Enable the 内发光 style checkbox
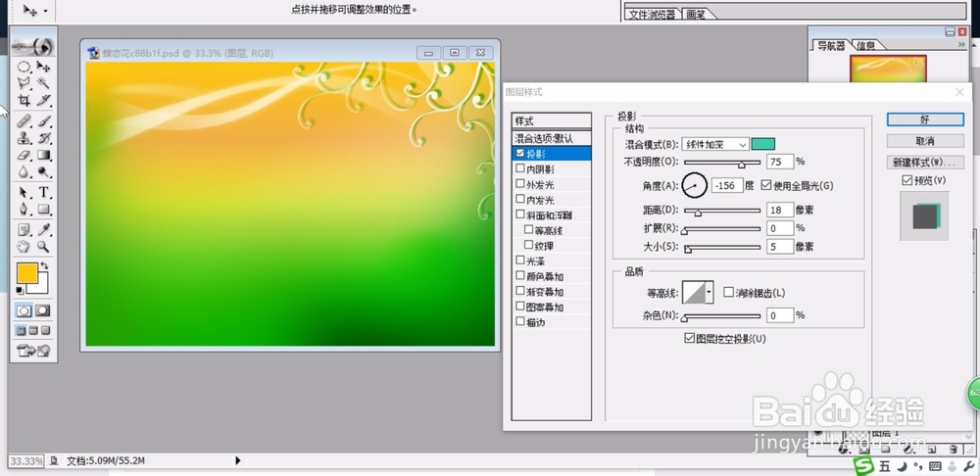Image resolution: width=980 pixels, height=476 pixels. coord(520,199)
